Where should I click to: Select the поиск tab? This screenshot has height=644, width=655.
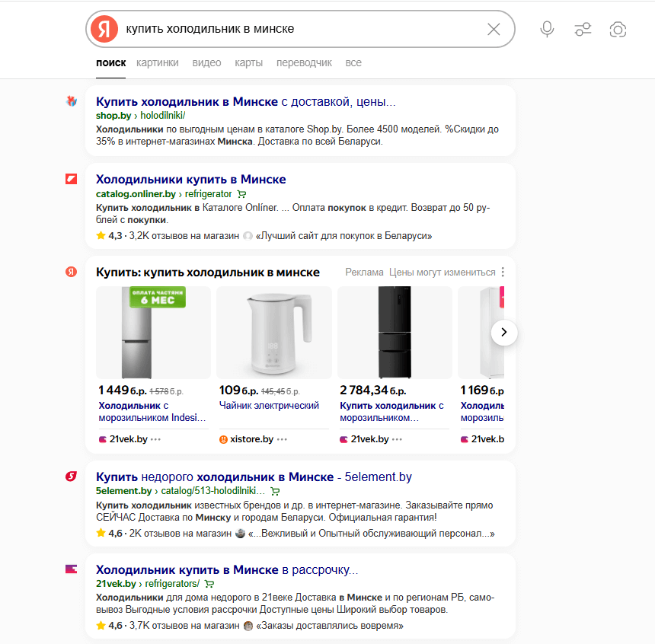coord(110,62)
